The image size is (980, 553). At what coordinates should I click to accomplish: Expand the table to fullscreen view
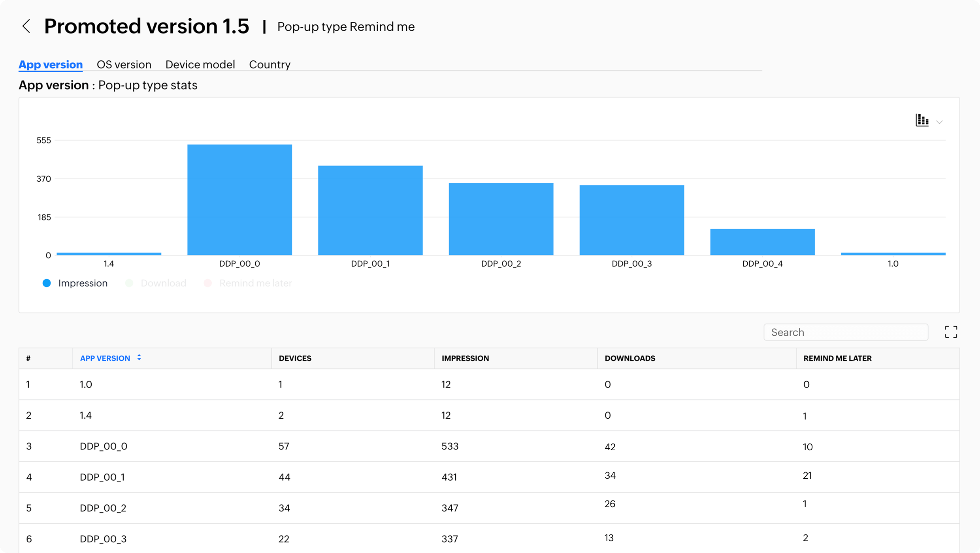(951, 332)
